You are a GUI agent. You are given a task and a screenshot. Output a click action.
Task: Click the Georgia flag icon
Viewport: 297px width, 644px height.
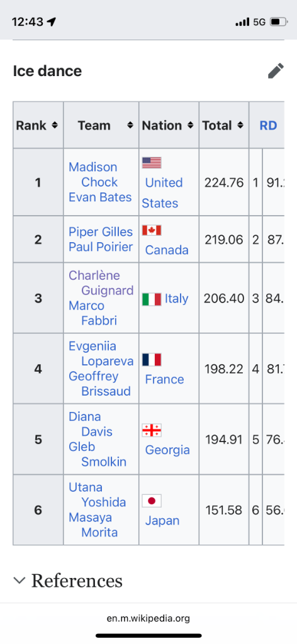(152, 430)
